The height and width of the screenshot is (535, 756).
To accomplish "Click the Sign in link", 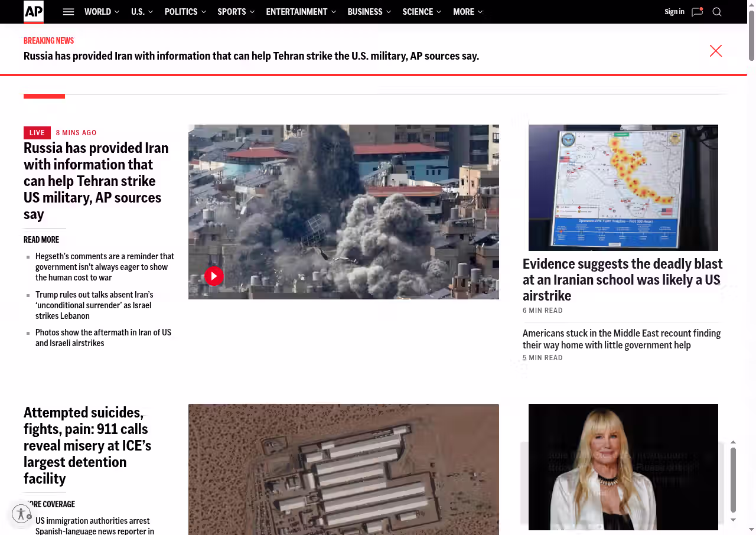I will [674, 12].
